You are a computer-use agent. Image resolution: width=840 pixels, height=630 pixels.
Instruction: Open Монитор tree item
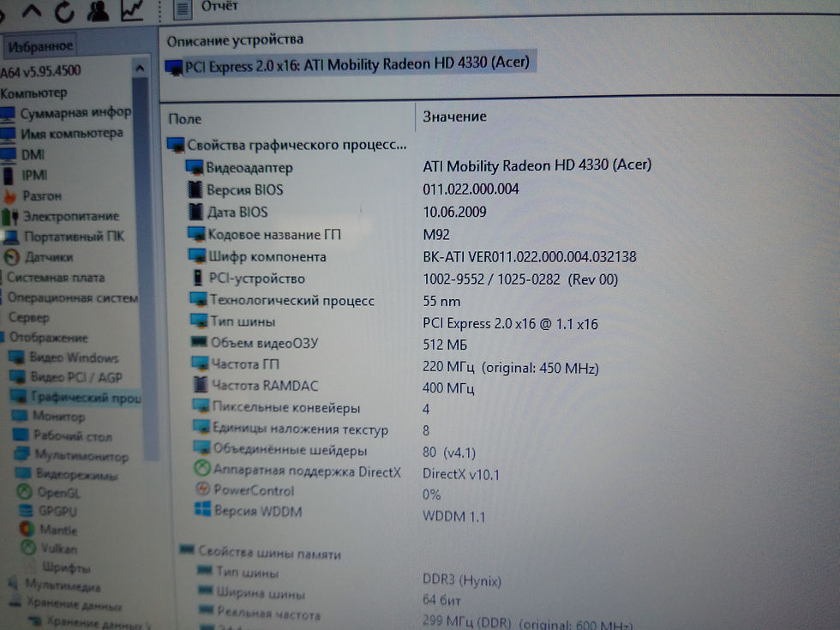(x=48, y=417)
